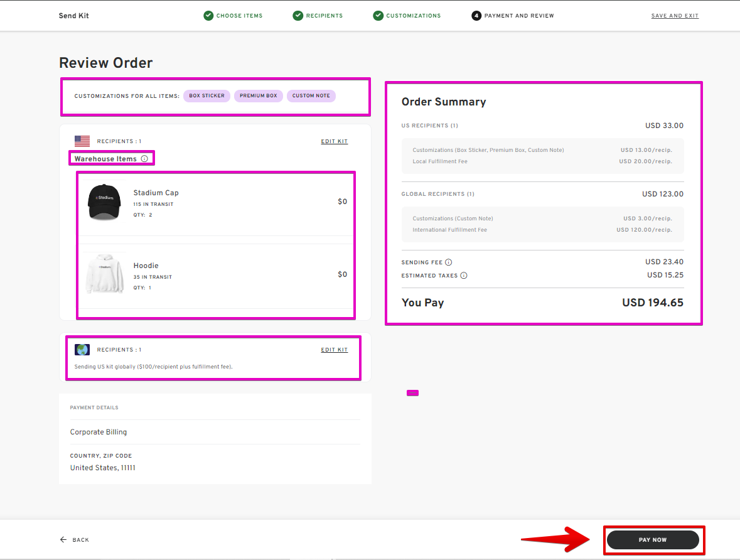
Task: Go to the Recipients step
Action: 324,16
